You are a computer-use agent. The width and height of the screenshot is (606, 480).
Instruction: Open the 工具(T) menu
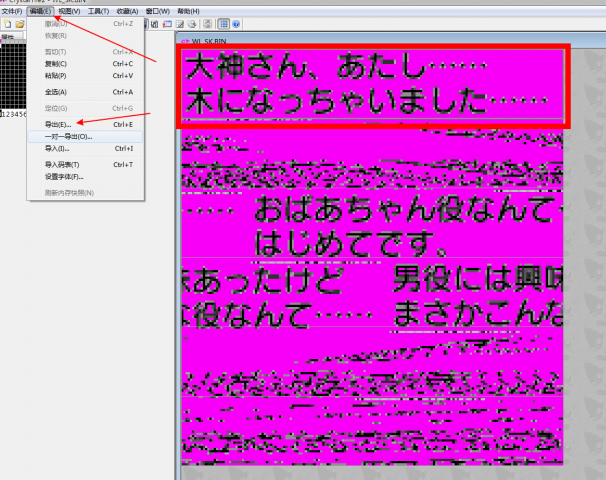coord(98,11)
